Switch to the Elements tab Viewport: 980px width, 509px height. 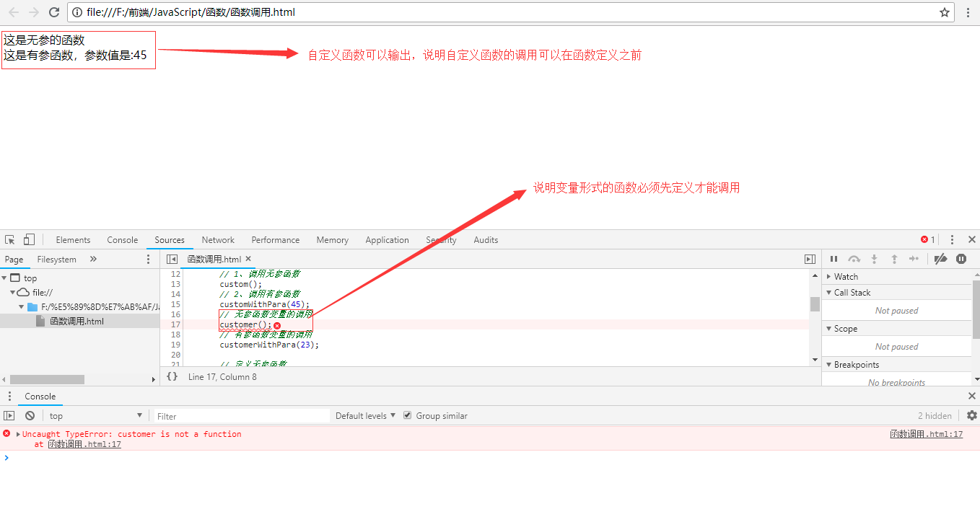coord(73,239)
